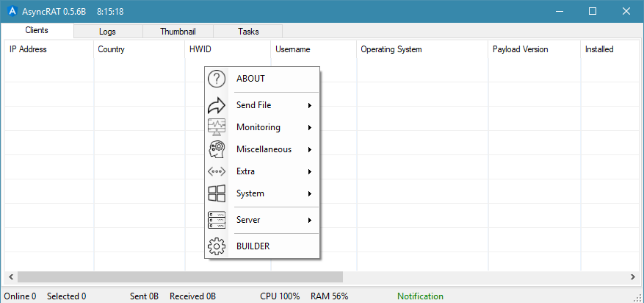Click the RAM 56% status text
Viewport: 644px width, 303px height.
[x=330, y=296]
